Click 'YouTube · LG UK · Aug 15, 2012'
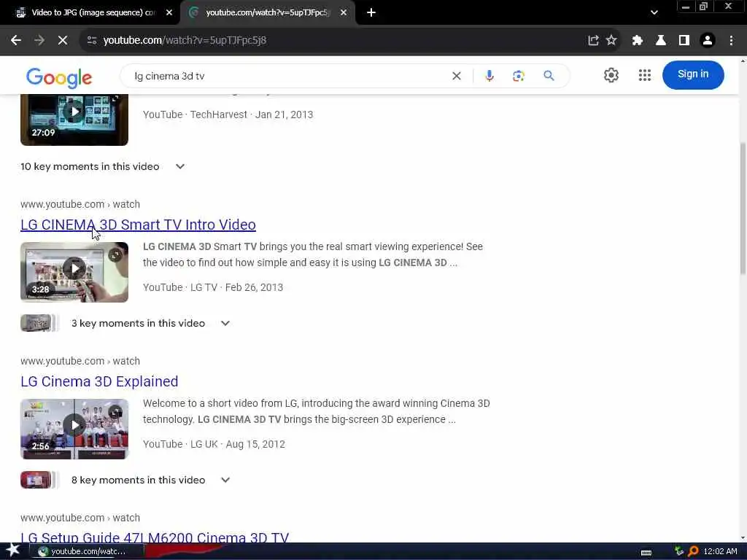Viewport: 747px width, 560px height. click(x=214, y=444)
